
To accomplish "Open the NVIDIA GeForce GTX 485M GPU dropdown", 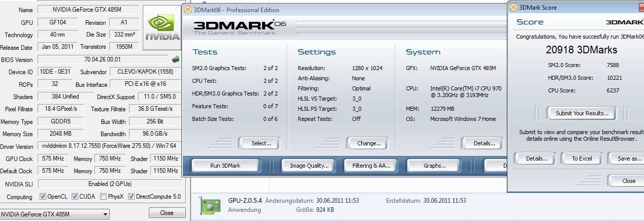I will coord(54,214).
